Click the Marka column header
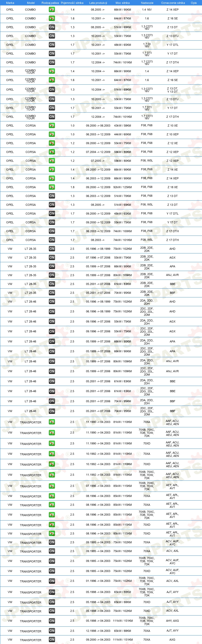202x644 pixels. click(10, 3)
